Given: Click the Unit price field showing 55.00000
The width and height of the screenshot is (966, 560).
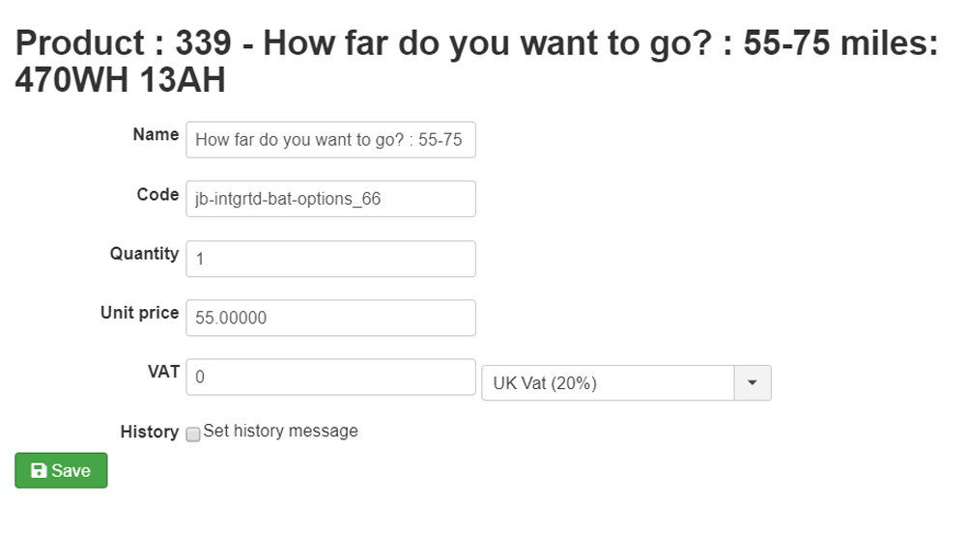Looking at the screenshot, I should pos(330,319).
